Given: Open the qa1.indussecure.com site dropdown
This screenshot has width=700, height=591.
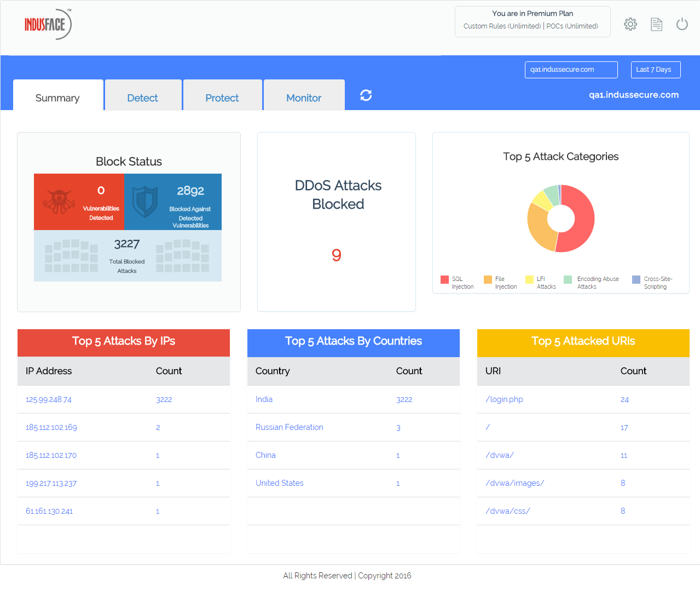Looking at the screenshot, I should (571, 70).
